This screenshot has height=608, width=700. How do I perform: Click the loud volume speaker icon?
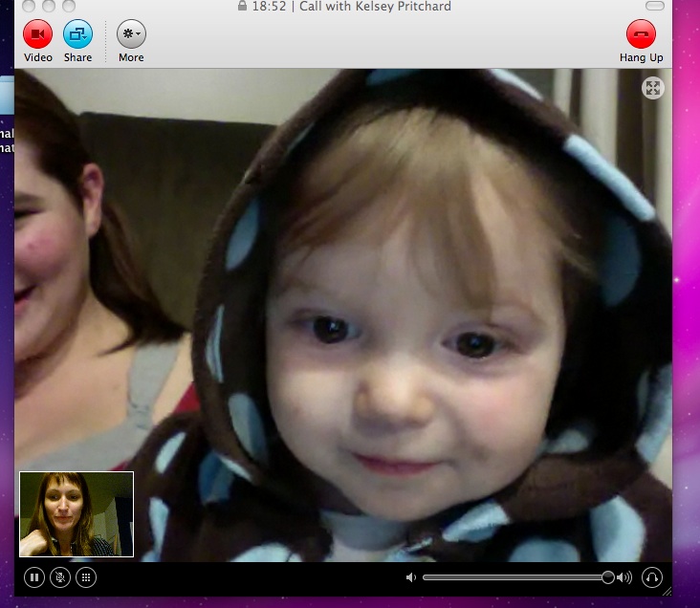(624, 577)
